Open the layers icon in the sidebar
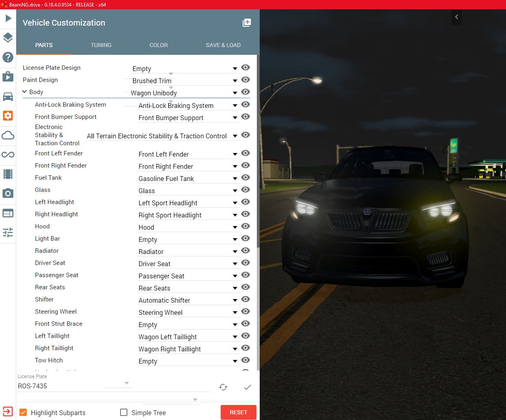This screenshot has width=506, height=420. coord(8,38)
